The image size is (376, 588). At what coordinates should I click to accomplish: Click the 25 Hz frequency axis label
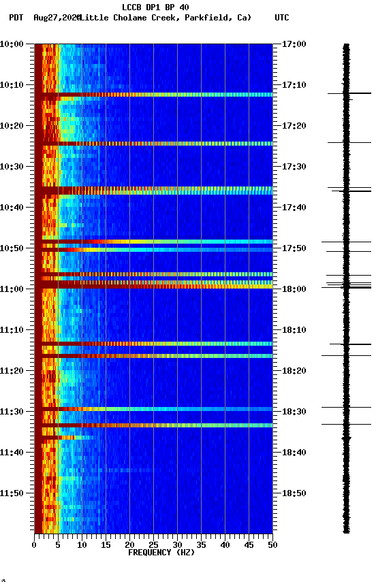pos(153,545)
